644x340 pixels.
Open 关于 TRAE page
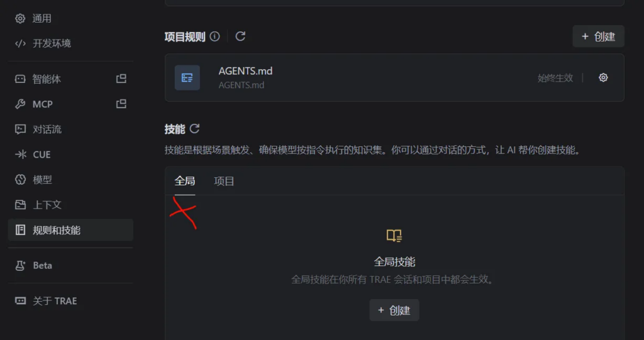[70, 300]
